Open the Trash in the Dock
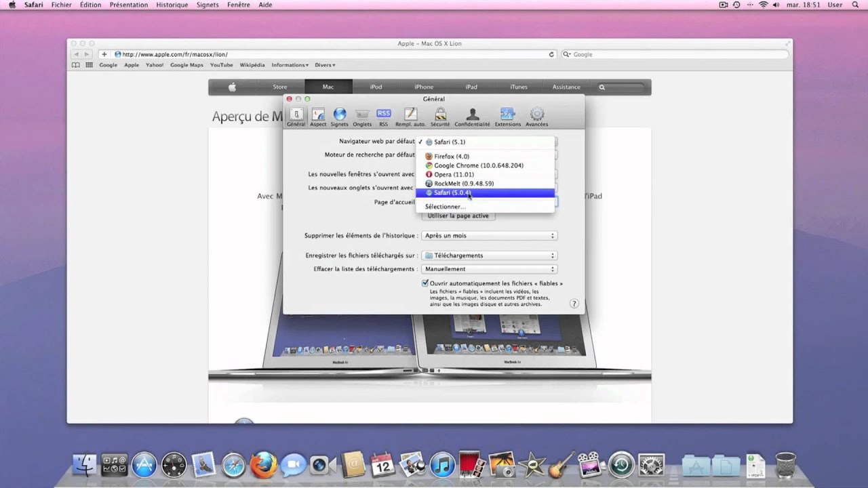Image resolution: width=868 pixels, height=488 pixels. point(785,465)
